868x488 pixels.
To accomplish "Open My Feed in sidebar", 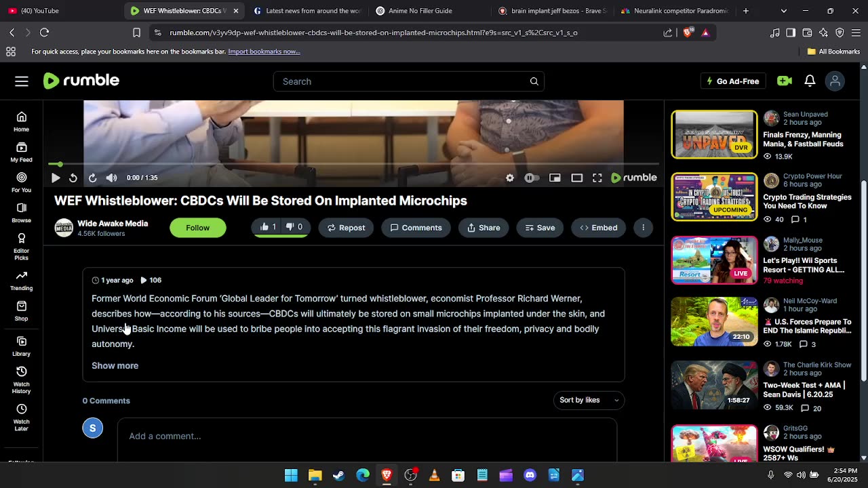I will (x=22, y=152).
